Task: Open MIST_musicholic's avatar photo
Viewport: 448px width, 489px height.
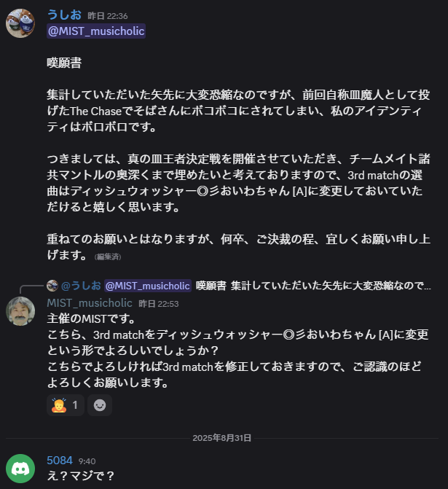Action: pyautogui.click(x=20, y=311)
